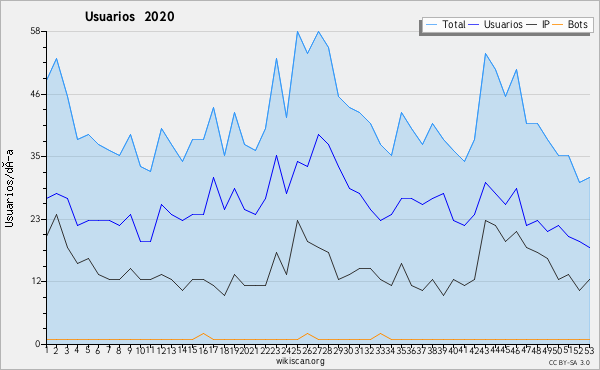Click the light blue Total legend line swatch
600x370 pixels.
tap(431, 25)
